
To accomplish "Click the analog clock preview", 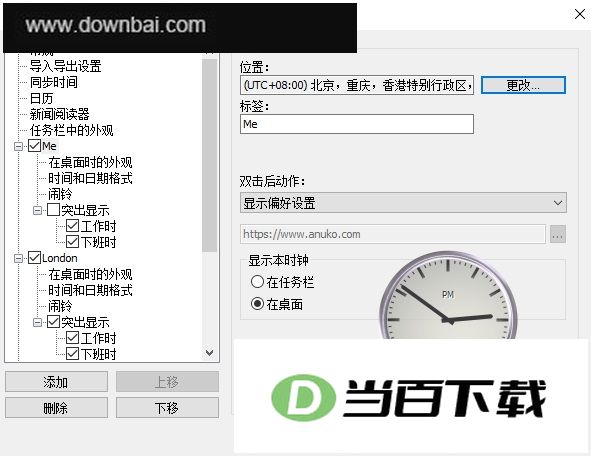I will tap(448, 296).
